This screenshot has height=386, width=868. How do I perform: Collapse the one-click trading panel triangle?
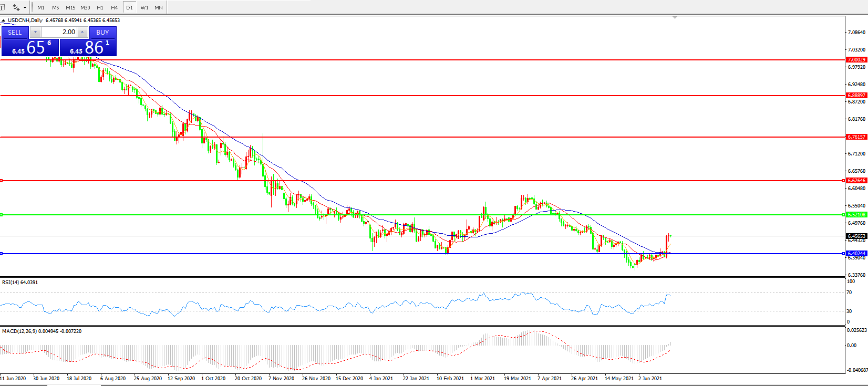[x=4, y=20]
